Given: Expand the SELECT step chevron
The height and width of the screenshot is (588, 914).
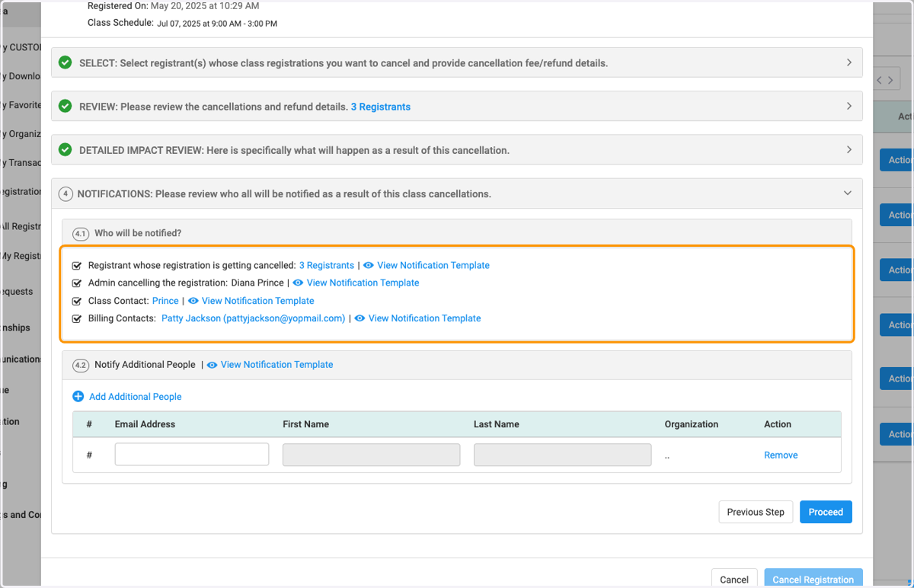Looking at the screenshot, I should point(849,62).
